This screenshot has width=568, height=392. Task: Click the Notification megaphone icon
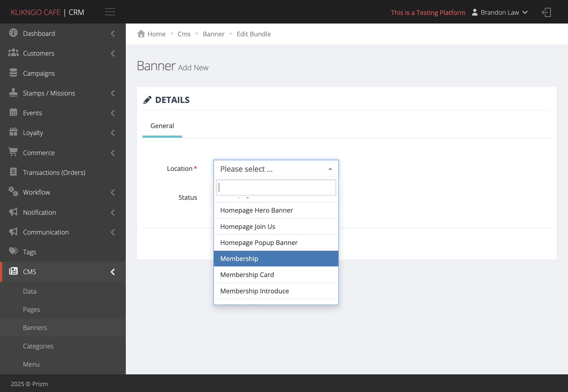click(13, 212)
